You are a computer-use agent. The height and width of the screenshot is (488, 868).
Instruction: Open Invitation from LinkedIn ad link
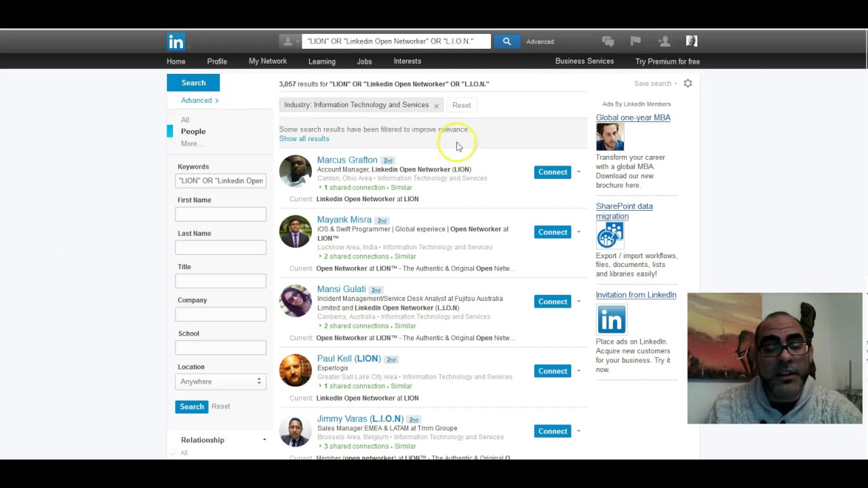[635, 295]
